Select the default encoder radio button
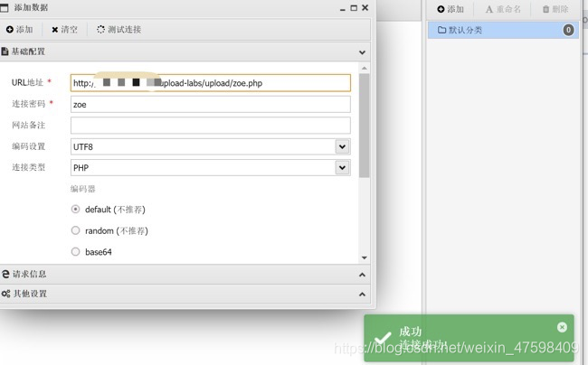 [76, 210]
